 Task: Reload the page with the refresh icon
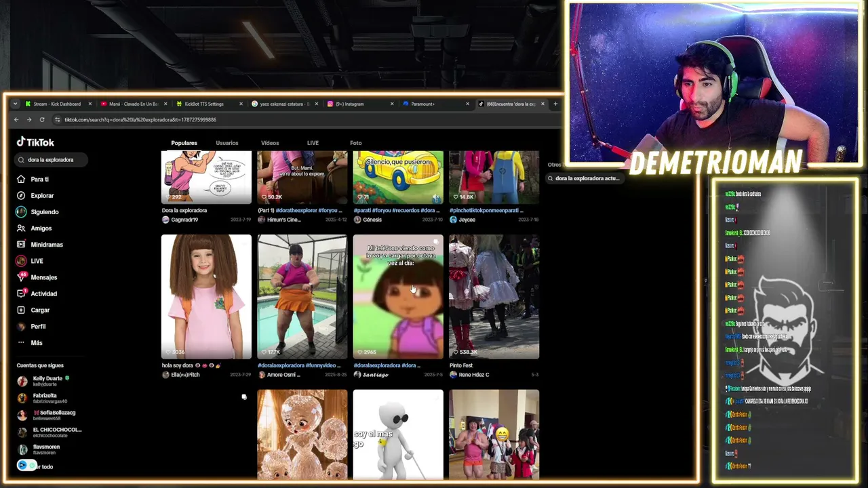42,120
